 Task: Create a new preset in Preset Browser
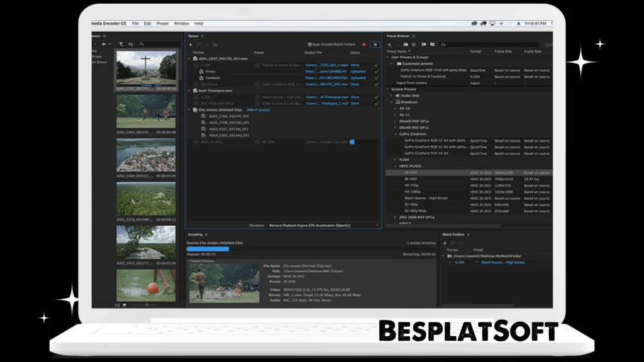(389, 45)
